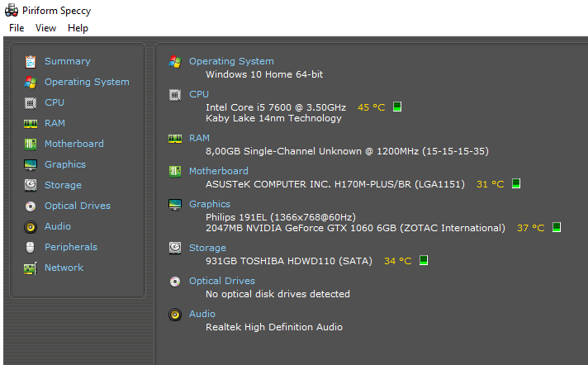Click the Audio heading in summary panel
The image size is (588, 365).
pos(202,314)
